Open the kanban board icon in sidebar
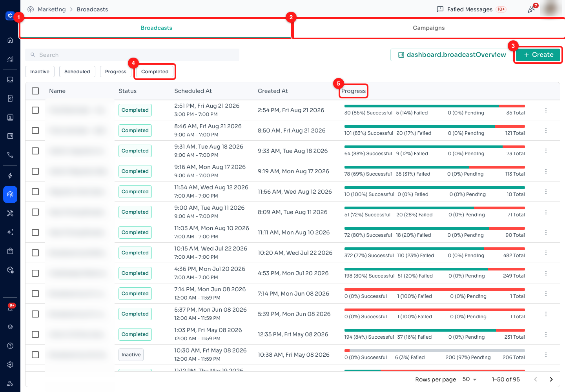The height and width of the screenshot is (392, 565). click(10, 136)
